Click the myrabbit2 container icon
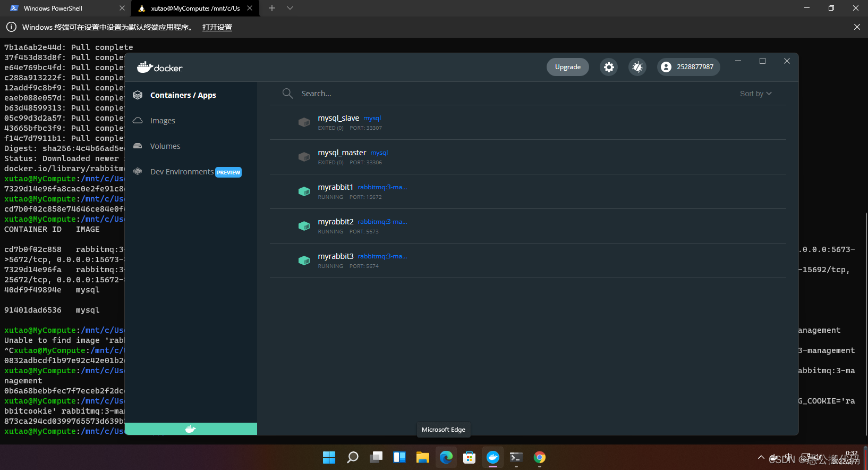The image size is (868, 470). (x=304, y=226)
